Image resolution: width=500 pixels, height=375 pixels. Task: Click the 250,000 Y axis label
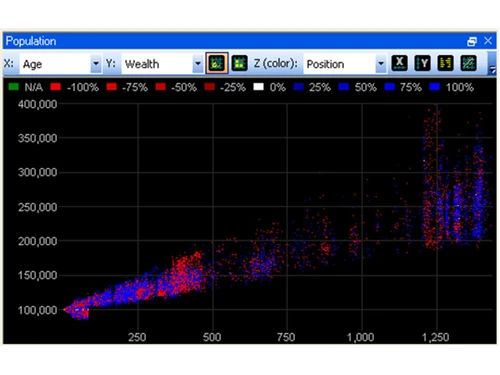pos(37,207)
